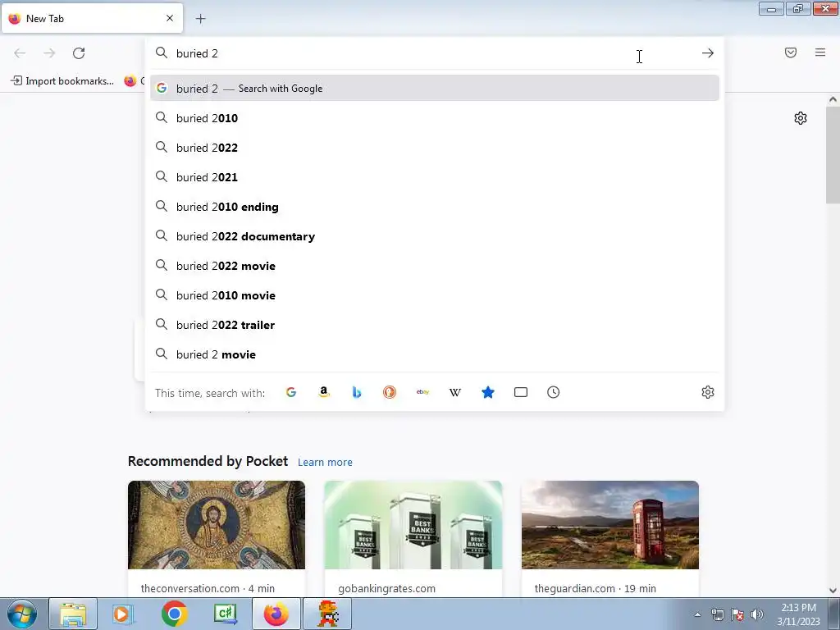Pick suggestion "buried 2022"
Viewport: 840px width, 630px height.
(435, 148)
